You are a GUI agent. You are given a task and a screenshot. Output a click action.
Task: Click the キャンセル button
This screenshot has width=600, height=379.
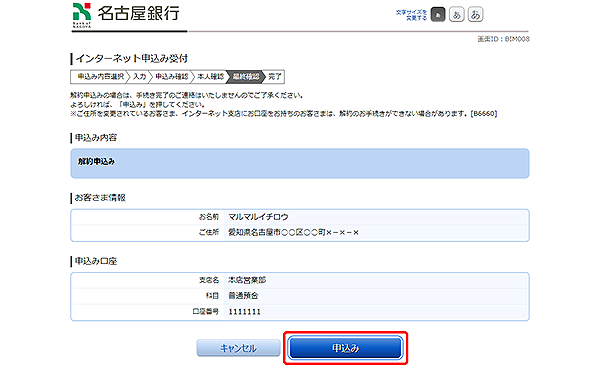[x=238, y=348]
